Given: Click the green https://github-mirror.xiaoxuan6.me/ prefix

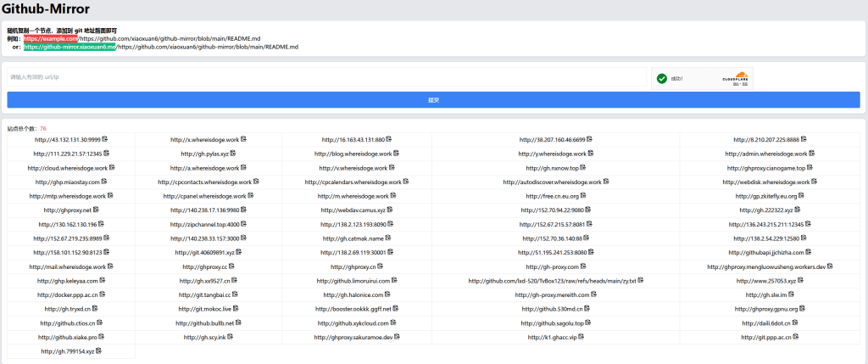Looking at the screenshot, I should pyautogui.click(x=70, y=48).
